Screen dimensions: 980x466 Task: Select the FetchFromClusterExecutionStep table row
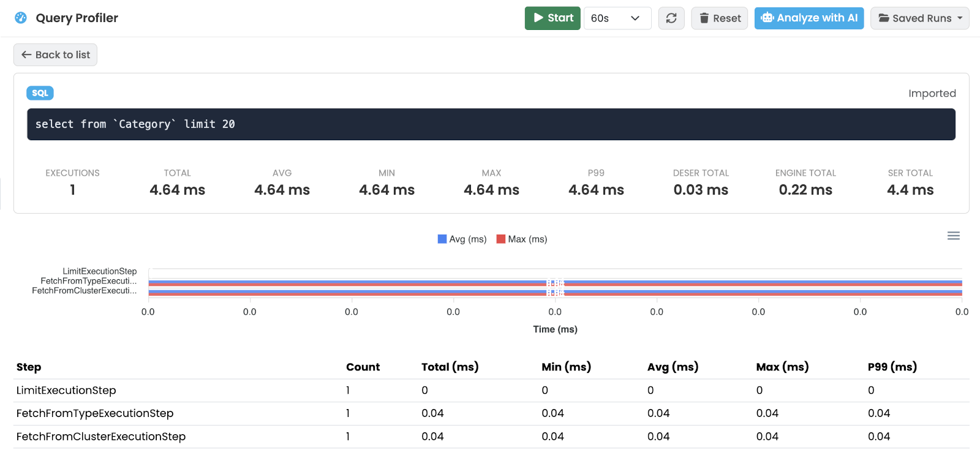[x=491, y=437]
